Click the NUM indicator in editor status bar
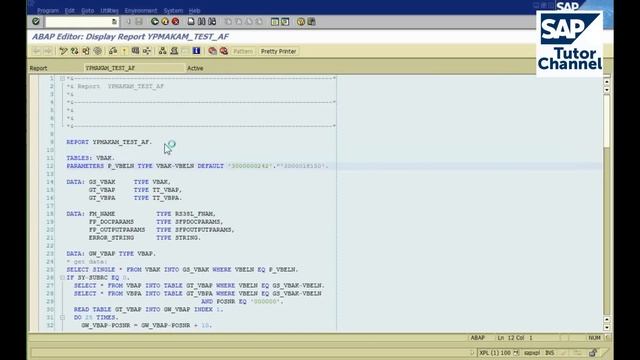The height and width of the screenshot is (360, 640). coord(594,338)
